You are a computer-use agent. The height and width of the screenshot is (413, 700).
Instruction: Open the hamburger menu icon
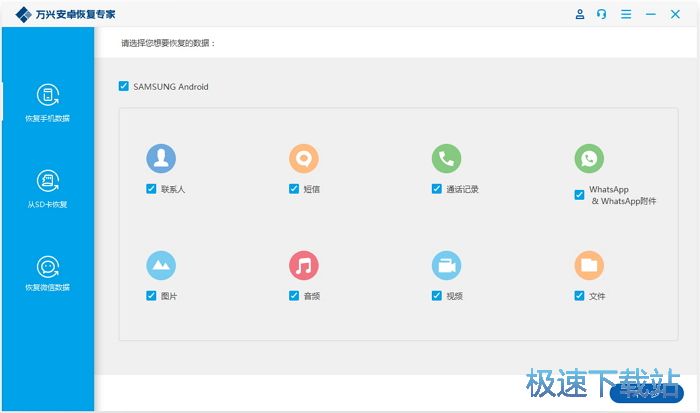click(x=626, y=14)
